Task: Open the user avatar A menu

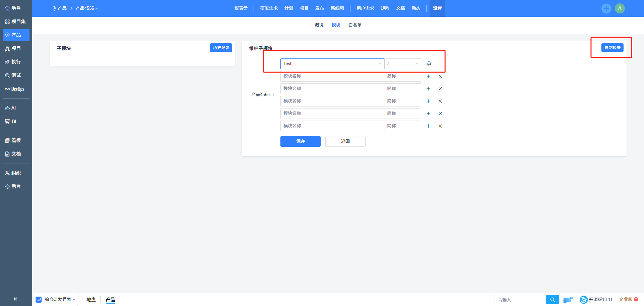Action: point(620,8)
